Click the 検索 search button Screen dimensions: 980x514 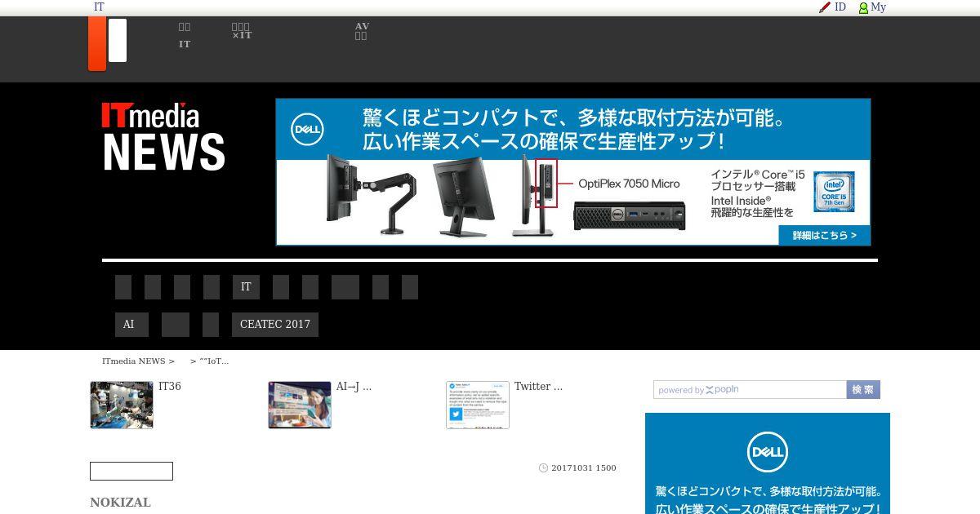[863, 390]
